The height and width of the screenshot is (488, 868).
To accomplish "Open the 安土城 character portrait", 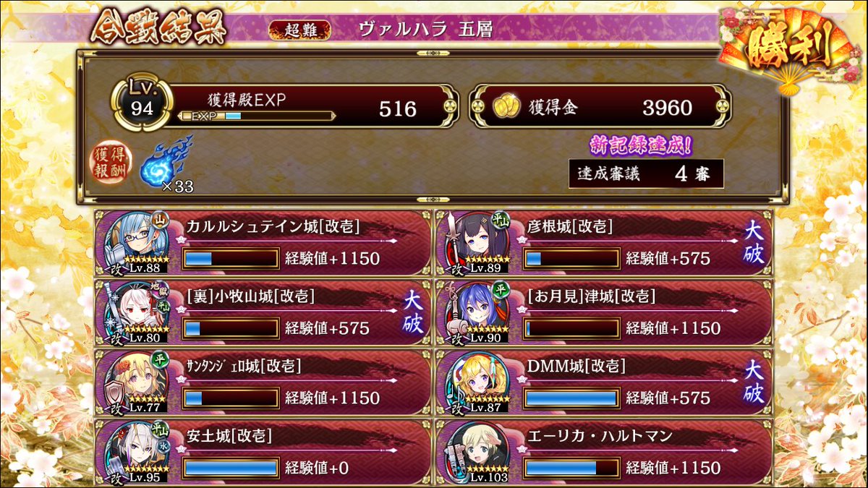I will (137, 451).
